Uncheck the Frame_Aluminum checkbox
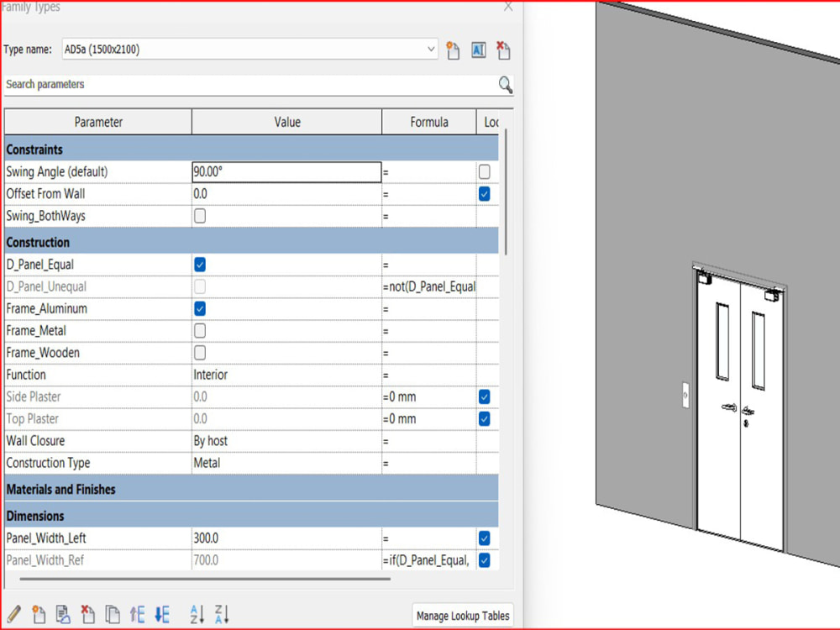The width and height of the screenshot is (840, 630). click(x=200, y=308)
